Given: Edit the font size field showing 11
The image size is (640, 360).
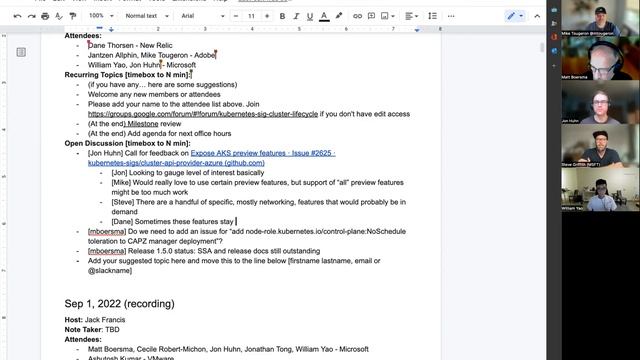Looking at the screenshot, I should pyautogui.click(x=251, y=16).
